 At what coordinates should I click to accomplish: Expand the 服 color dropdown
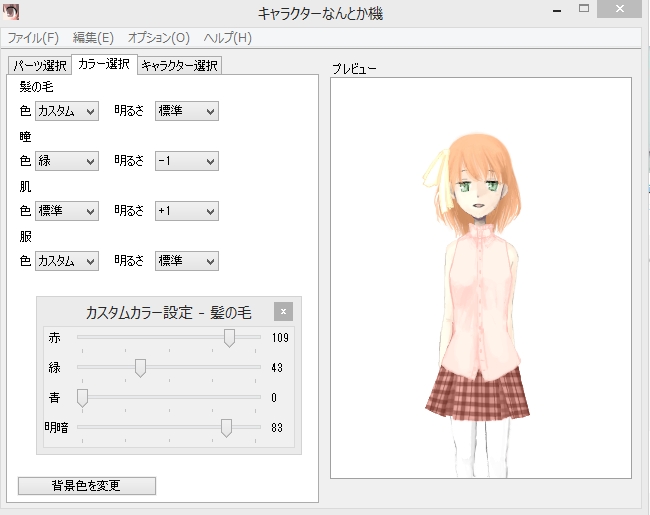(x=66, y=261)
